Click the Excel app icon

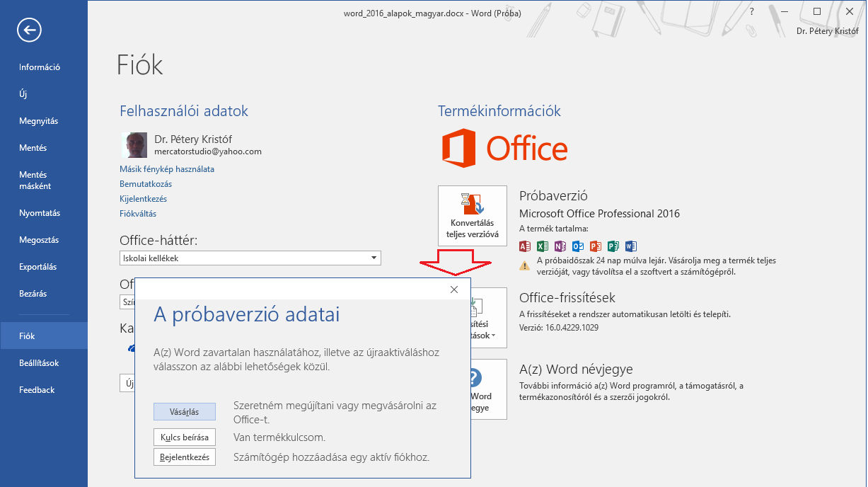(543, 246)
